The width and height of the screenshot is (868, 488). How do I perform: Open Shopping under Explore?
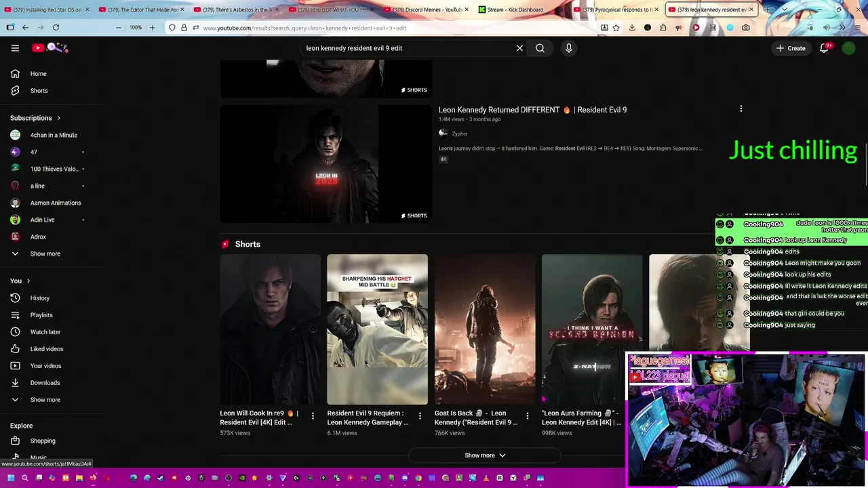coord(51,441)
